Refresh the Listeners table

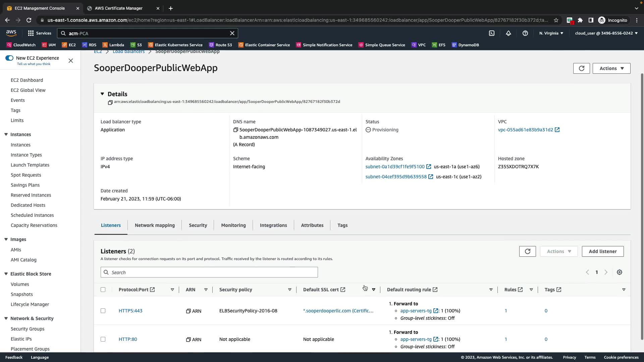527,251
